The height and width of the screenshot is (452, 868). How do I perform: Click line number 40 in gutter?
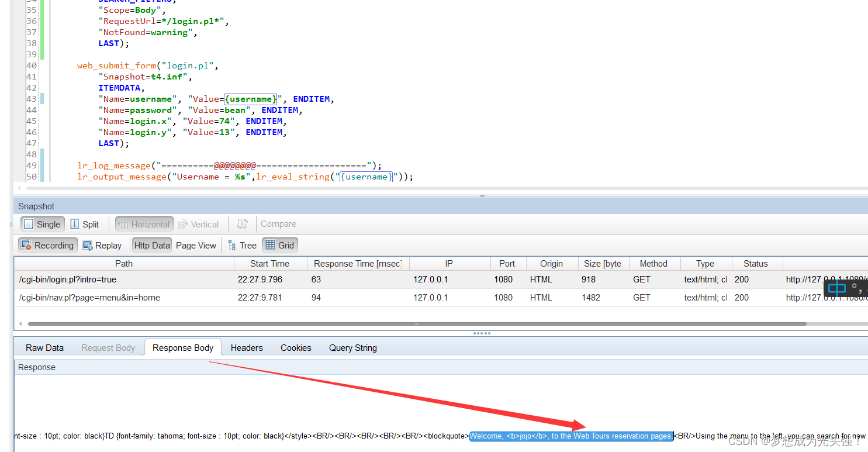(31, 65)
